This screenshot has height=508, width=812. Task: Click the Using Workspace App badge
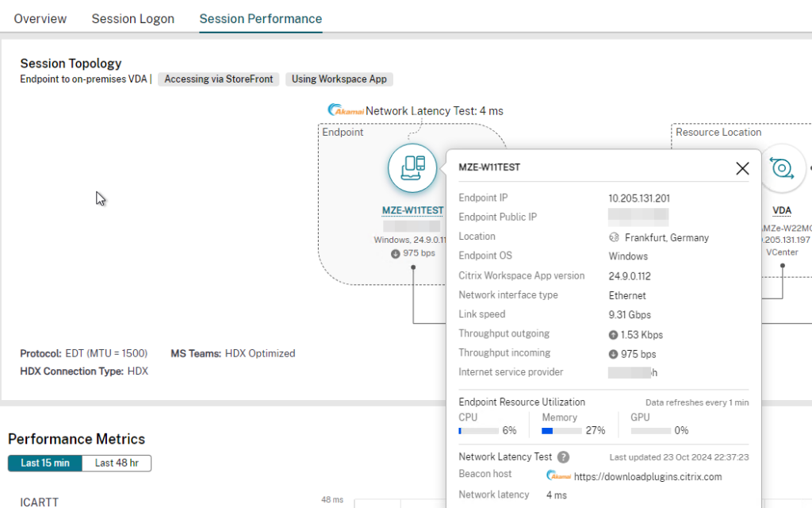click(339, 79)
